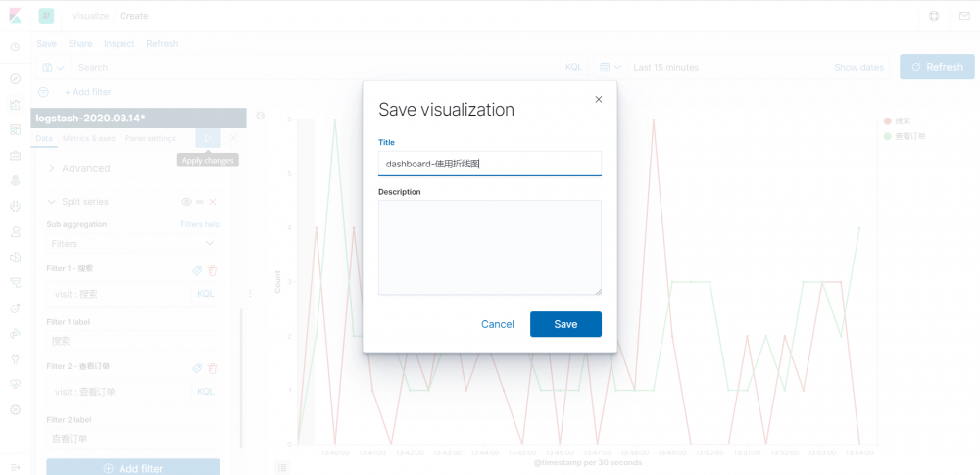Viewport: 980px width, 475px height.
Task: Open the Inspect menu item
Action: pyautogui.click(x=119, y=44)
